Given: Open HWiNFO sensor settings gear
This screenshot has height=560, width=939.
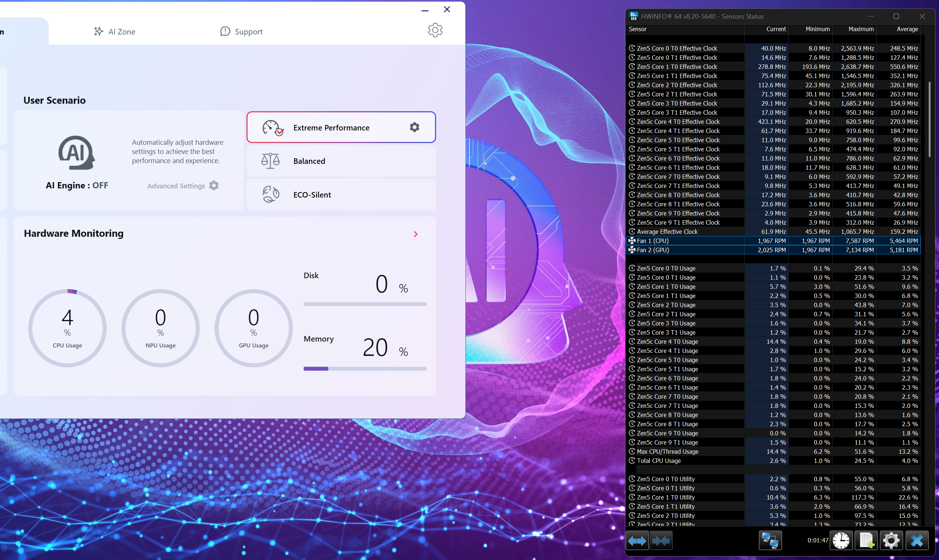Looking at the screenshot, I should tap(891, 541).
